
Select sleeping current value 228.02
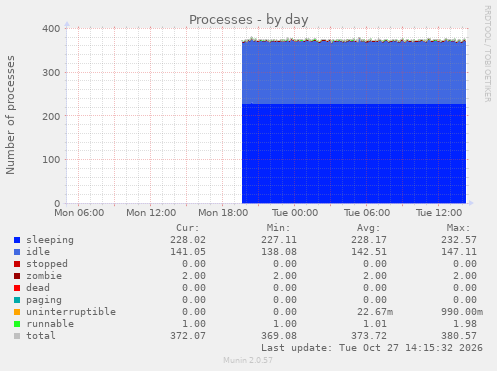(188, 240)
